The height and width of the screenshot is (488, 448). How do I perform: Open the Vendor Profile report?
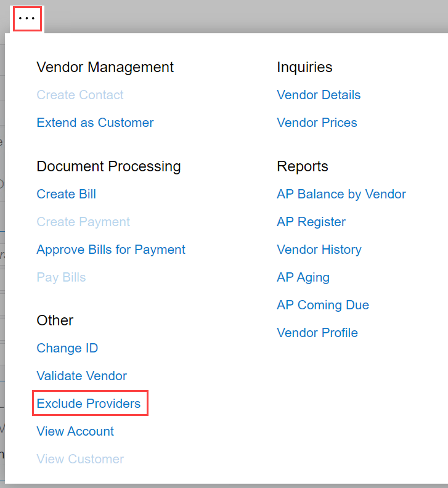pyautogui.click(x=317, y=333)
